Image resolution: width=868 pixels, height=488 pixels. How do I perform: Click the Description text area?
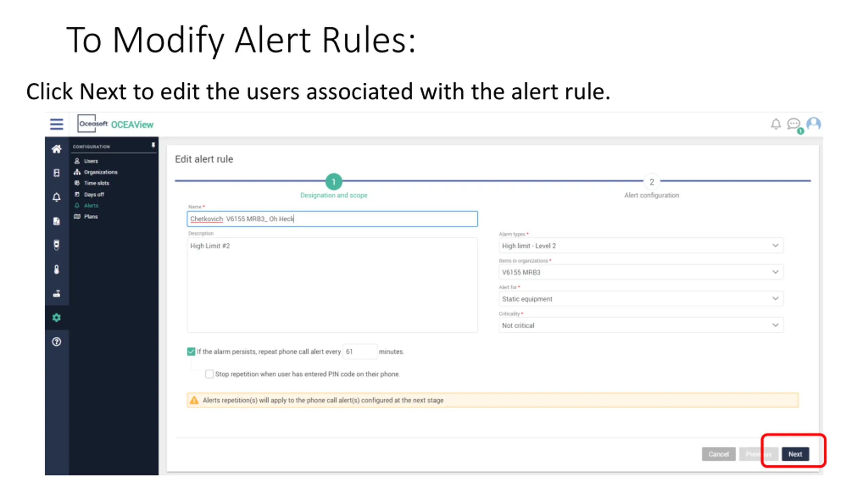[x=332, y=285]
